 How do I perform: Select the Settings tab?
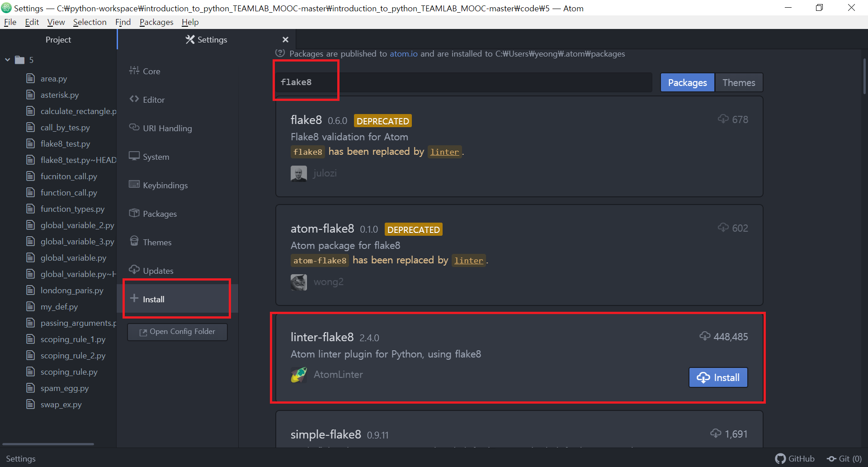point(206,39)
